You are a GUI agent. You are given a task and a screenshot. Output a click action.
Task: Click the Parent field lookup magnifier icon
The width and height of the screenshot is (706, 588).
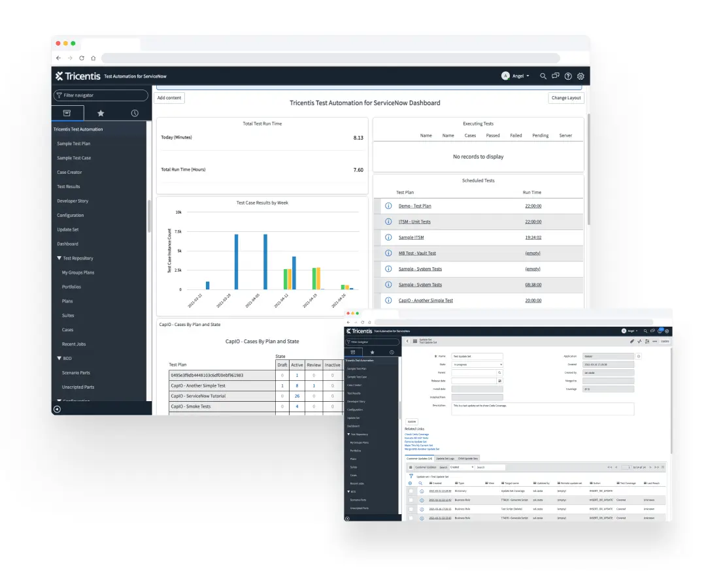tap(500, 372)
